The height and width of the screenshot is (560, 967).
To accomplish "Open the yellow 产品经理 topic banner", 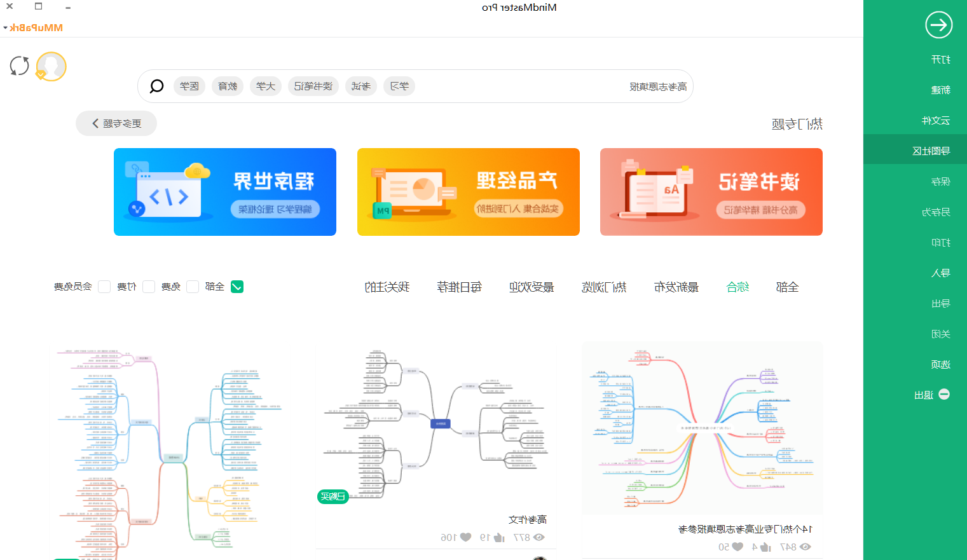I will point(469,192).
